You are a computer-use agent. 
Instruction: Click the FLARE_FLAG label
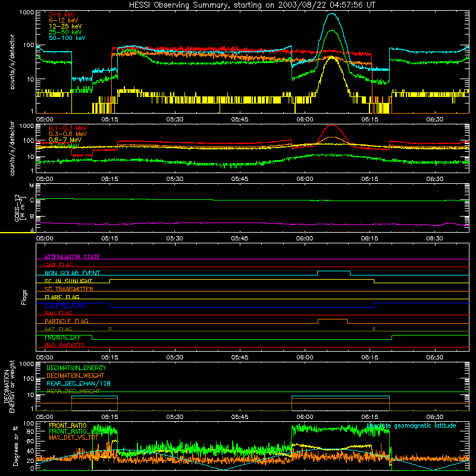[x=62, y=297]
